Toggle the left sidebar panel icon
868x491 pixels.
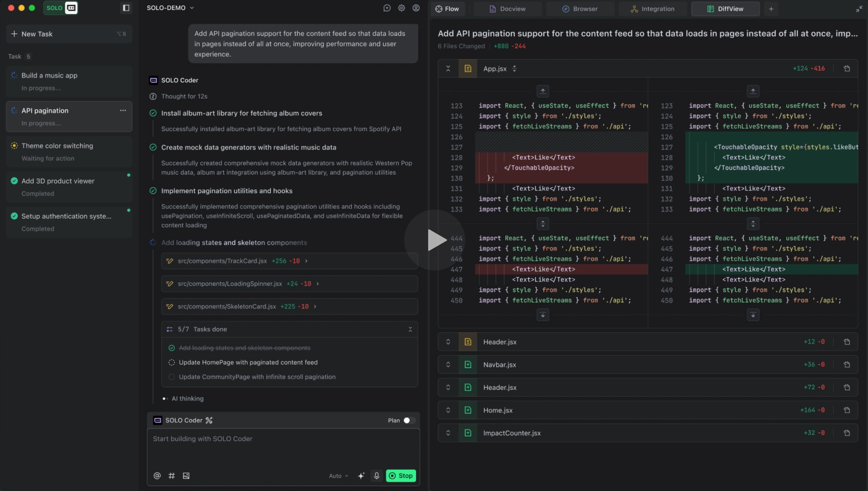pos(126,8)
